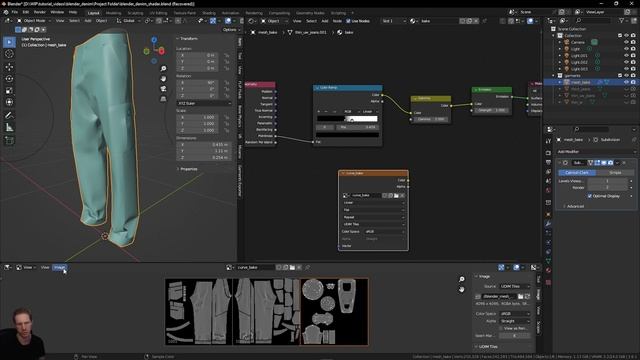Open the Source UDIM Tiles dropdown
The image size is (640, 360).
click(x=515, y=287)
